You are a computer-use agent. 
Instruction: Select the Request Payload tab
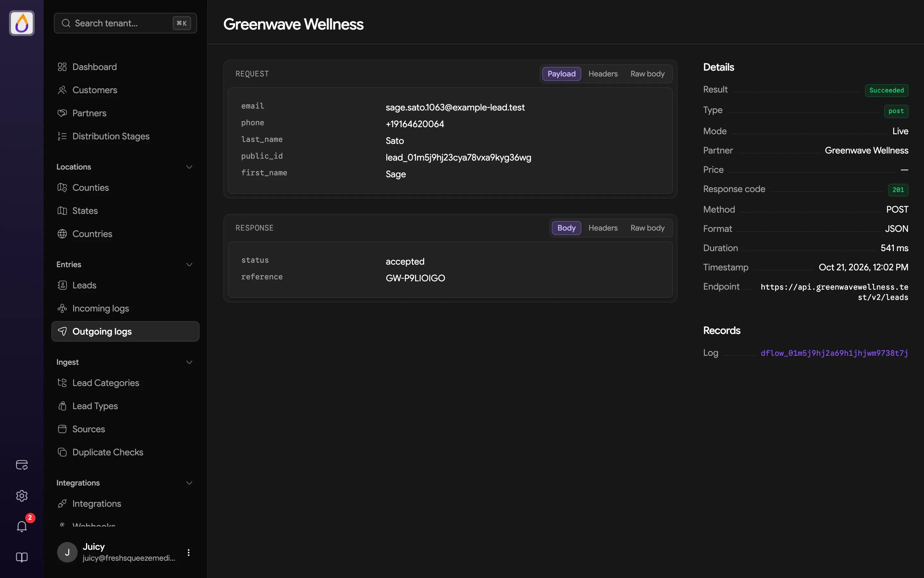click(x=561, y=74)
